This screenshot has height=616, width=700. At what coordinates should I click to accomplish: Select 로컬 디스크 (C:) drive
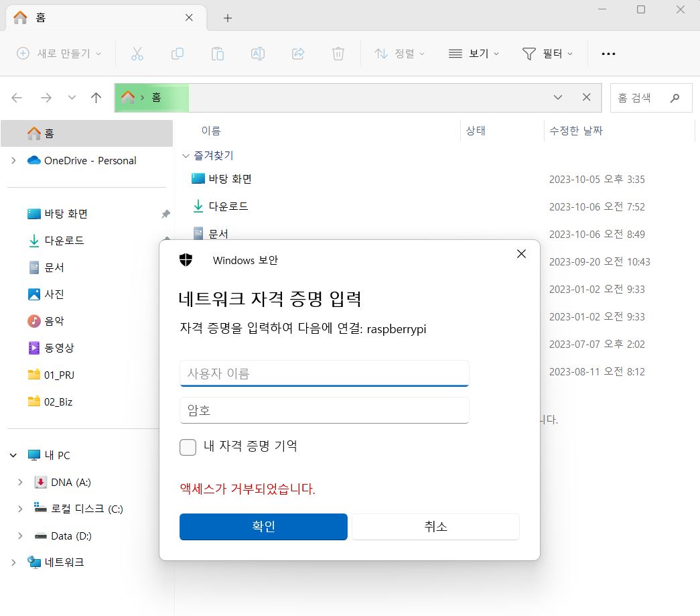(86, 509)
